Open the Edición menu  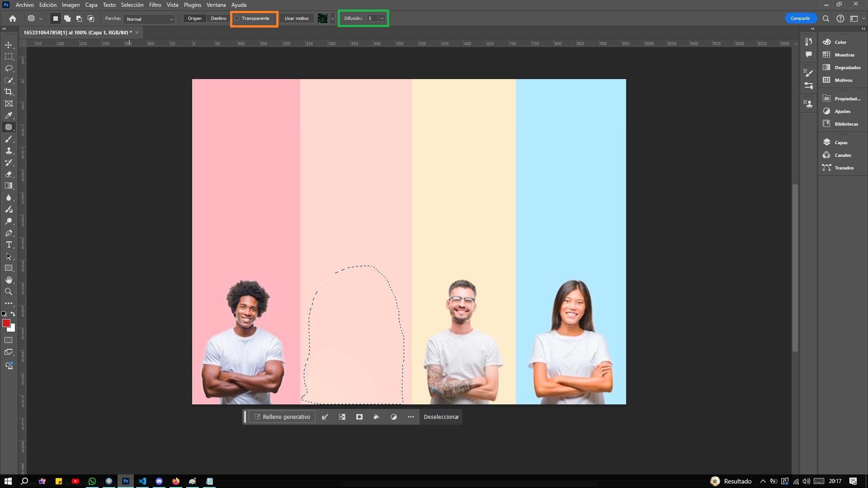[47, 5]
